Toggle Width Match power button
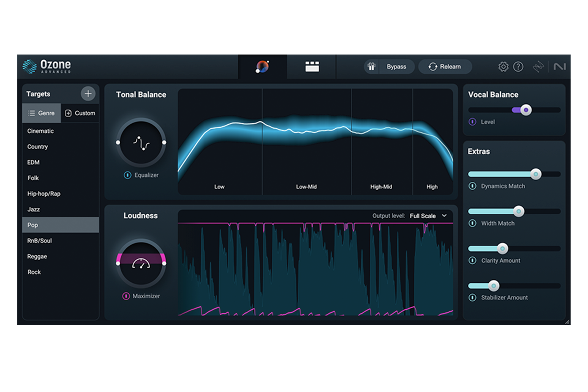Viewport: 588px width, 392px height. 473,223
